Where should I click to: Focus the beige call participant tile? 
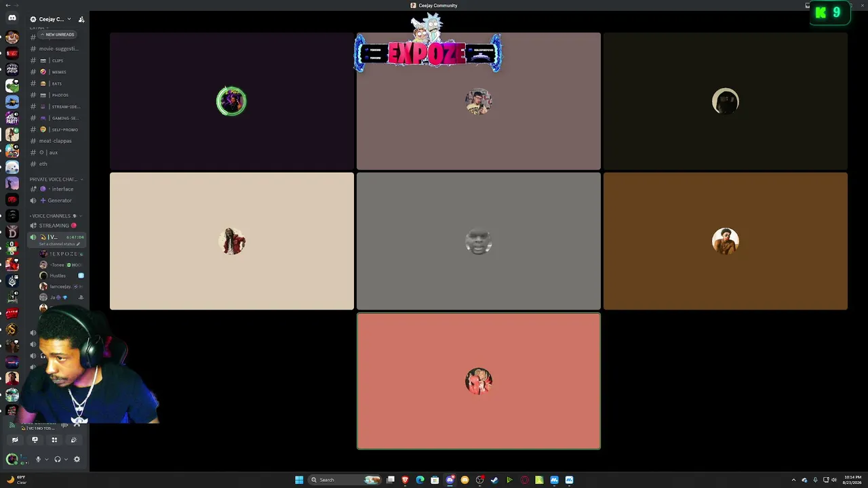point(232,241)
